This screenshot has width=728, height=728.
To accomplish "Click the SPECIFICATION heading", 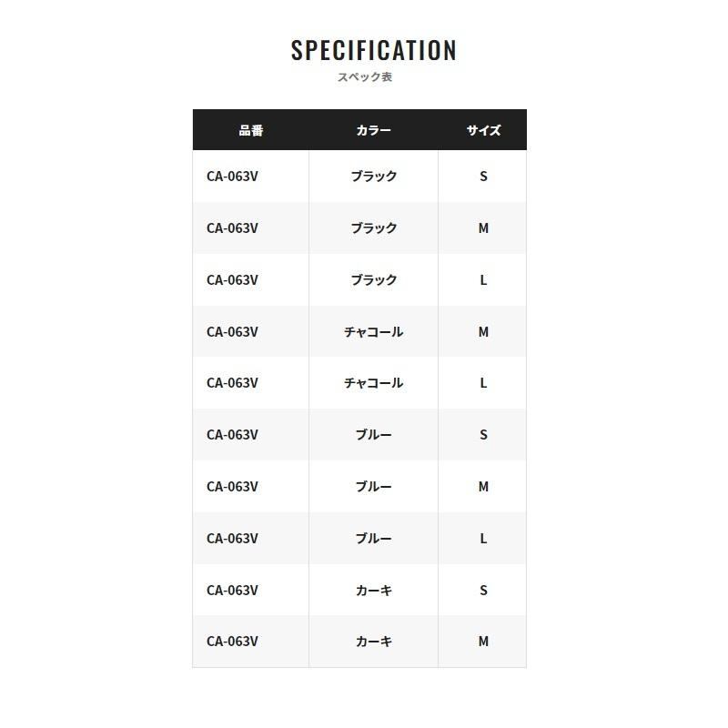I will tap(373, 51).
